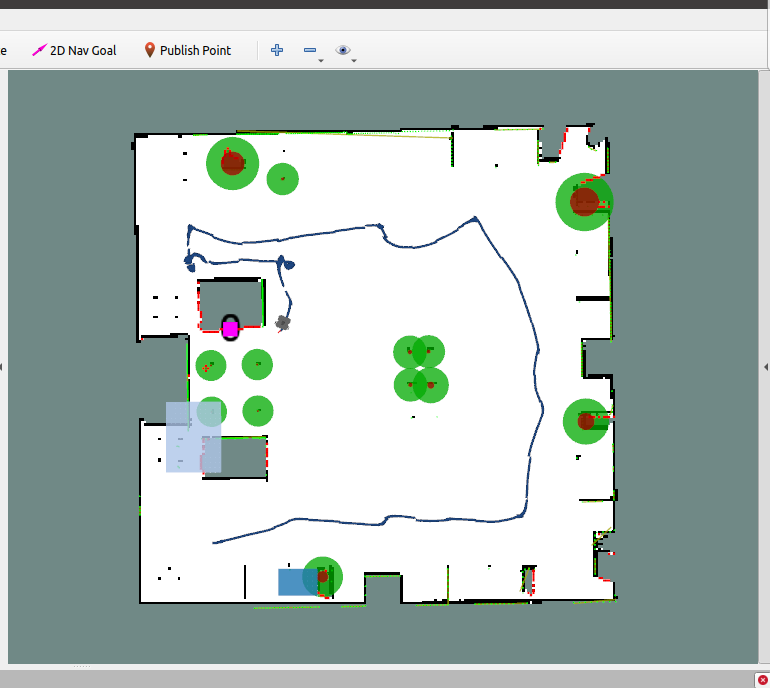Select the Publish Point tool
The width and height of the screenshot is (770, 688).
tap(188, 50)
